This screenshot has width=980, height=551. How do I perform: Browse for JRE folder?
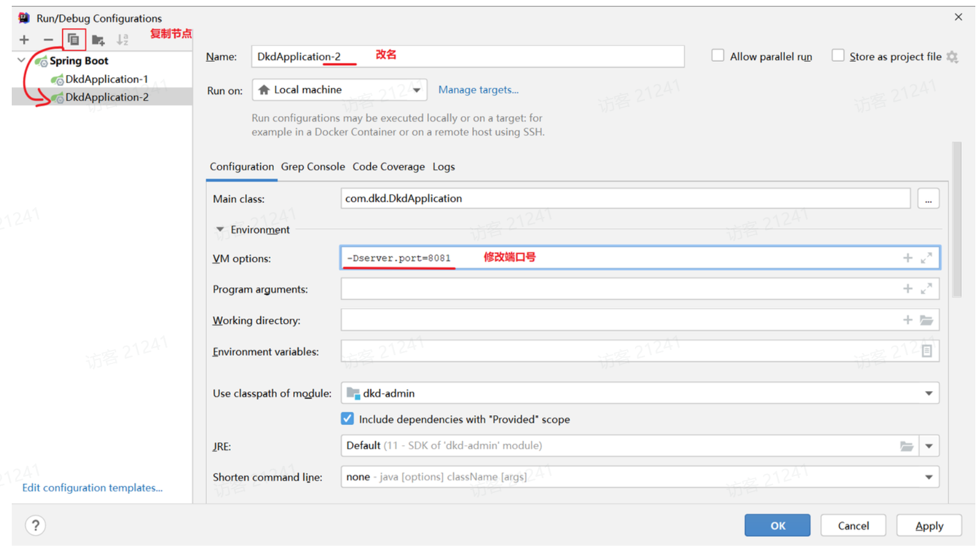tap(907, 446)
